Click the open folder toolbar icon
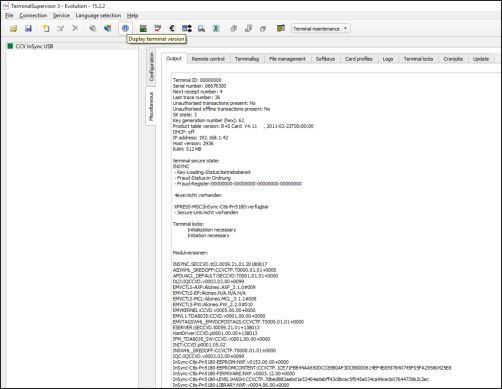Viewport: 502px width, 389px height. pyautogui.click(x=14, y=29)
